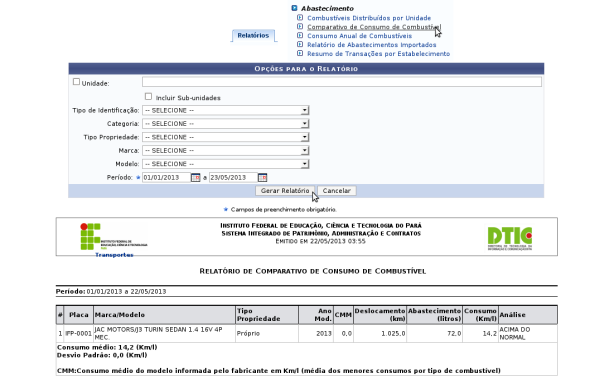
Task: Switch to the Relatórios tab
Action: tap(253, 35)
